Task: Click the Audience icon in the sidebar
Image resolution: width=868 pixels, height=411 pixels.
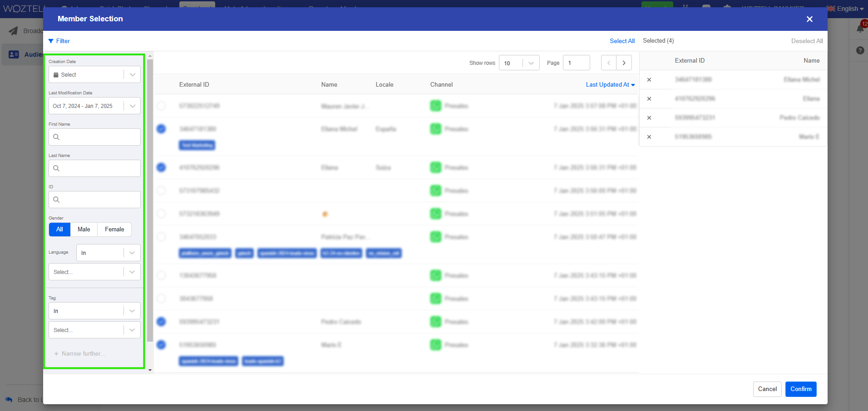Action: 13,54
